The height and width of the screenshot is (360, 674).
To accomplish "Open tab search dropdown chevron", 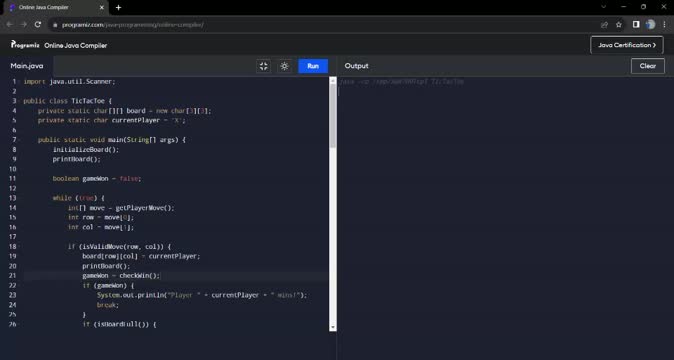I will 604,7.
